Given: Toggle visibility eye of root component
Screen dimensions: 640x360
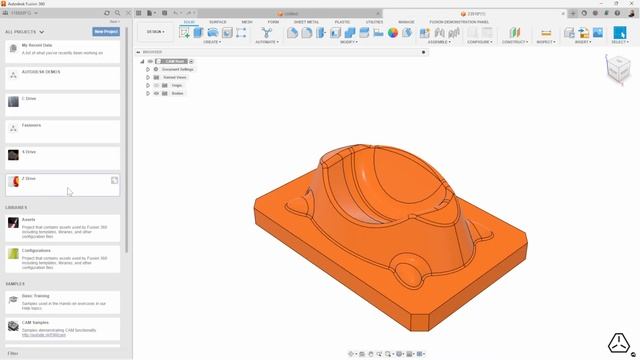Looking at the screenshot, I should click(x=150, y=61).
